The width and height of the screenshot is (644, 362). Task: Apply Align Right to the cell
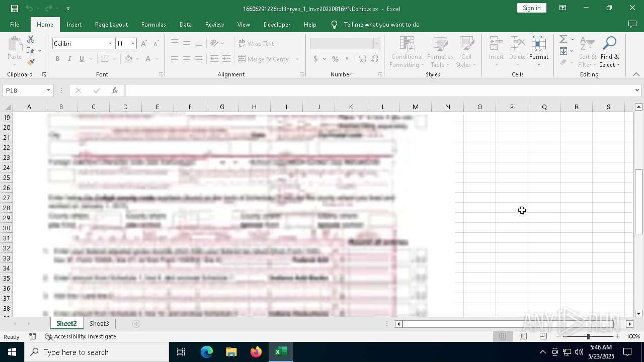pyautogui.click(x=199, y=59)
